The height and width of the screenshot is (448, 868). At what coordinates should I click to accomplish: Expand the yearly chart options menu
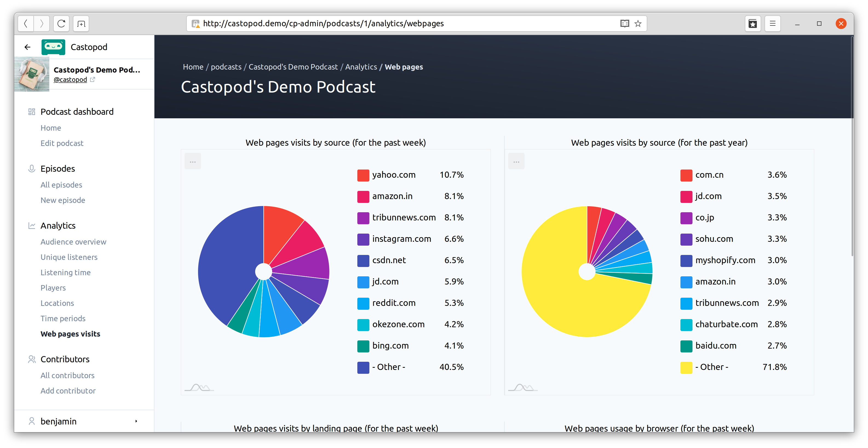coord(517,161)
